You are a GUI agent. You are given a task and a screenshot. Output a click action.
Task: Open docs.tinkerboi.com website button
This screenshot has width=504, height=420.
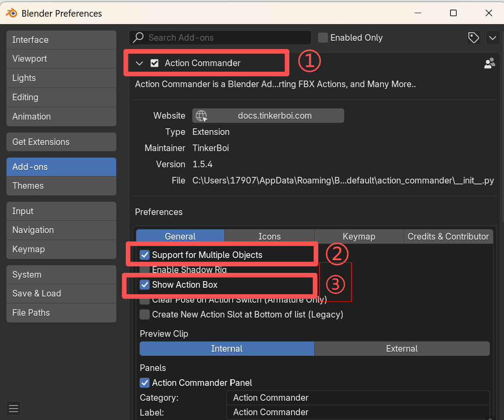(x=268, y=116)
